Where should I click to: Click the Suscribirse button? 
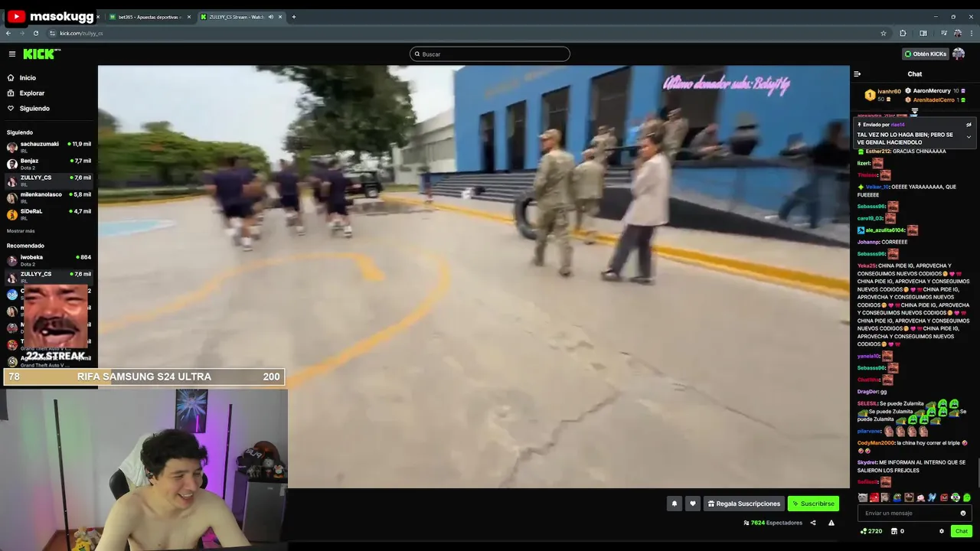click(813, 504)
